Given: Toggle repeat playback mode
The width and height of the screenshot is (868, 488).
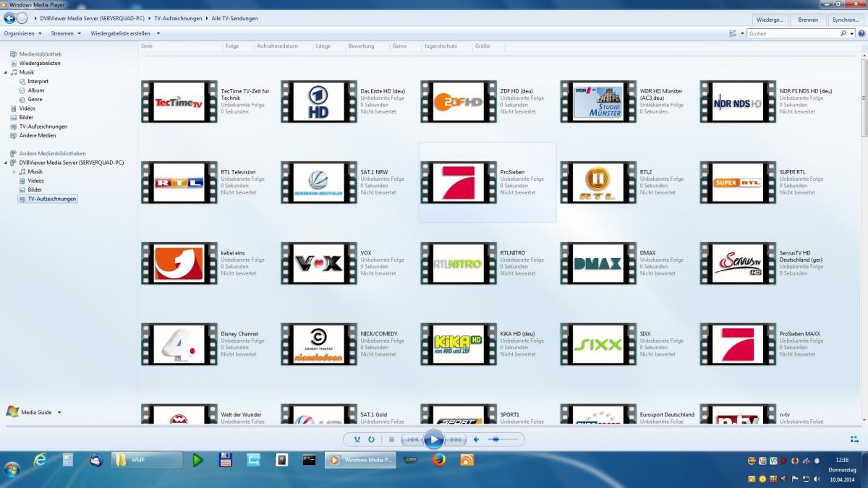Looking at the screenshot, I should click(371, 439).
